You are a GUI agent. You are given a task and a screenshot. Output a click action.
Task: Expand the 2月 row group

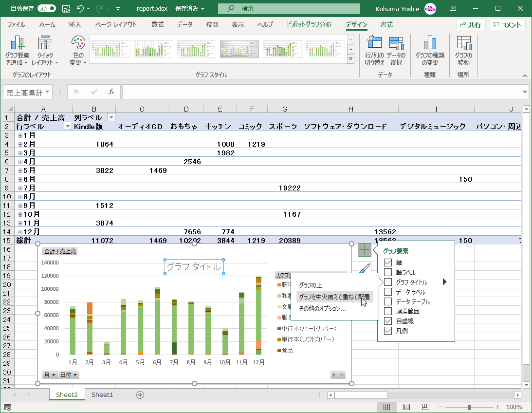[x=20, y=144]
